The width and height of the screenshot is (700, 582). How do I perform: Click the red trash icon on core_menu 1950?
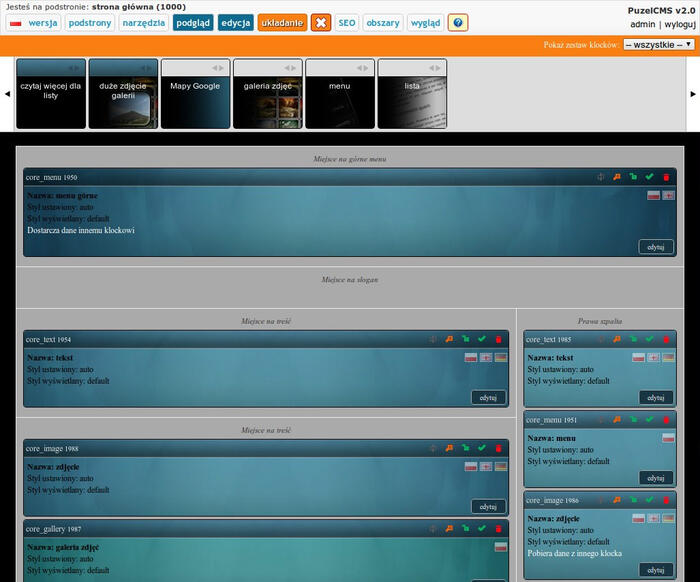point(666,177)
